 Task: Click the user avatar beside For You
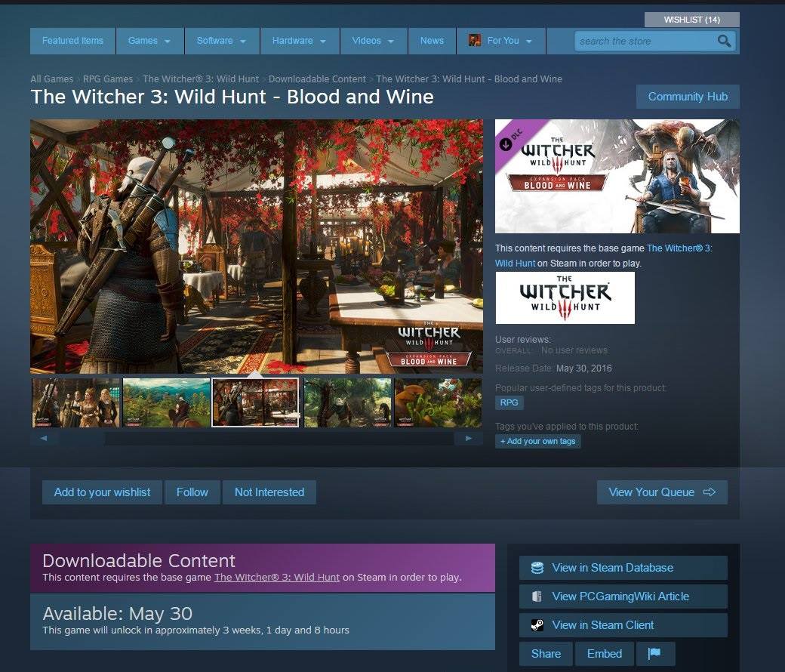(x=475, y=41)
